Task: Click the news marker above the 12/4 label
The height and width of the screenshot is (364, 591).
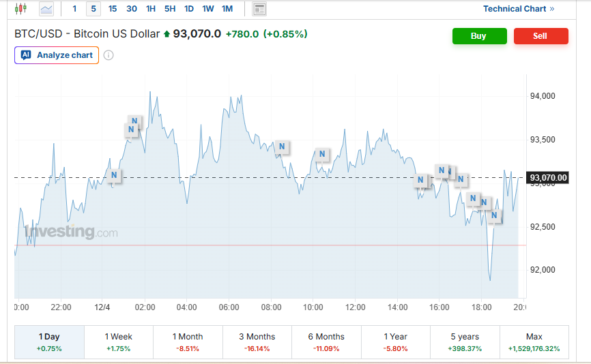Action: (x=115, y=176)
